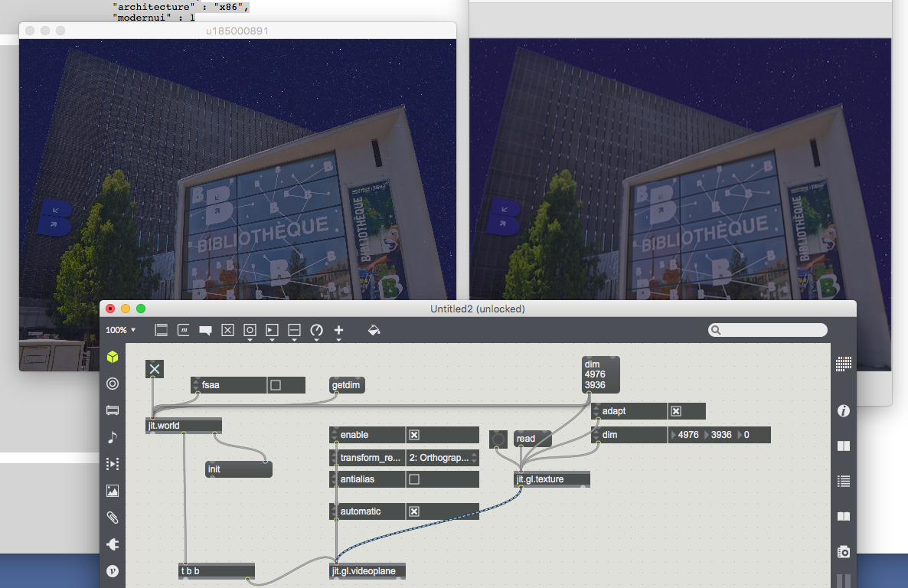The width and height of the screenshot is (908, 588).
Task: Click the Untitled2 (unlocked) window title
Action: 477,309
